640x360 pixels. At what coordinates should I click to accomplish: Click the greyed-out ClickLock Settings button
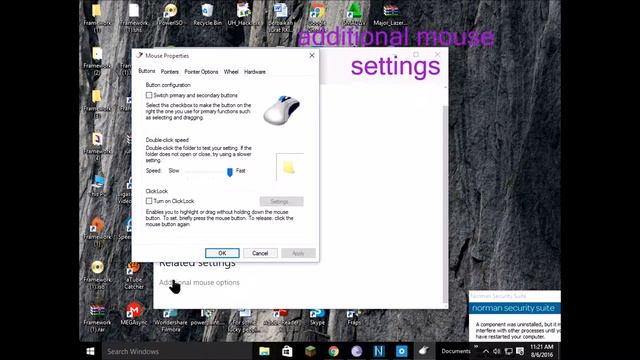pos(282,201)
